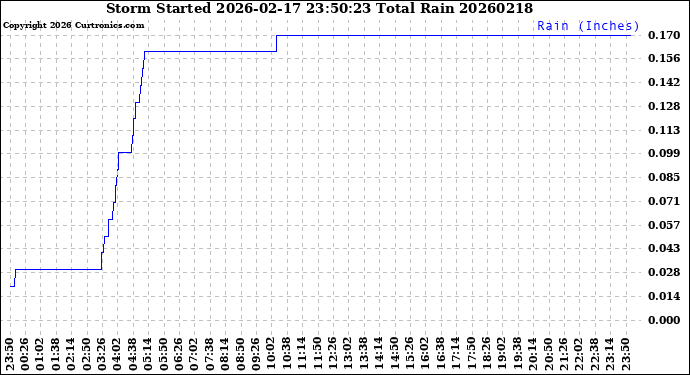
Task: Click the 01:38 x-axis time label
Action: click(55, 354)
